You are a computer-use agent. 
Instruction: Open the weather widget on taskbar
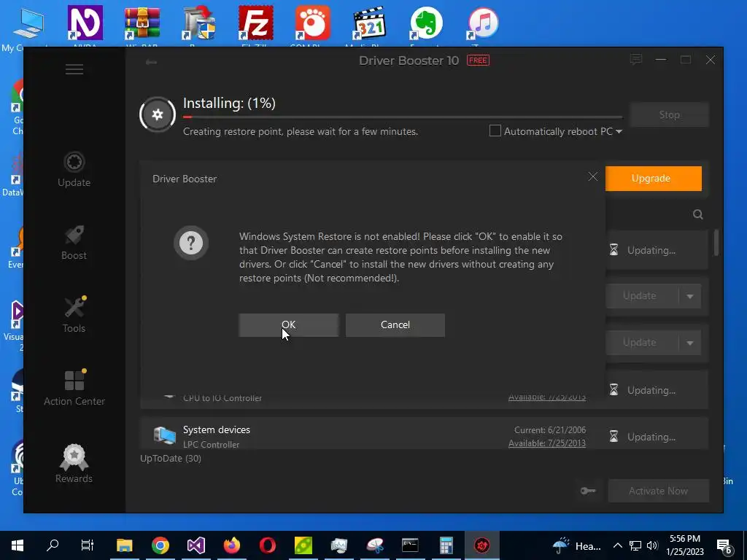[576, 545]
